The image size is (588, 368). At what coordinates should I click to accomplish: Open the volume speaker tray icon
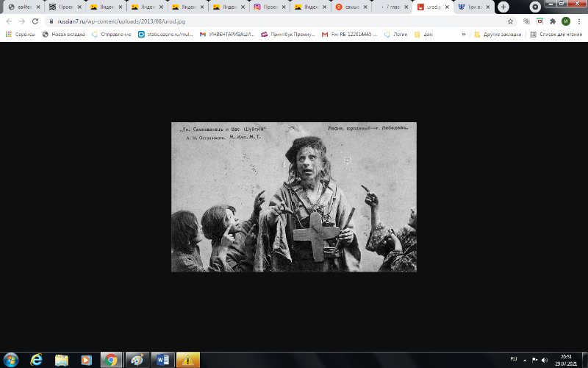coord(545,360)
